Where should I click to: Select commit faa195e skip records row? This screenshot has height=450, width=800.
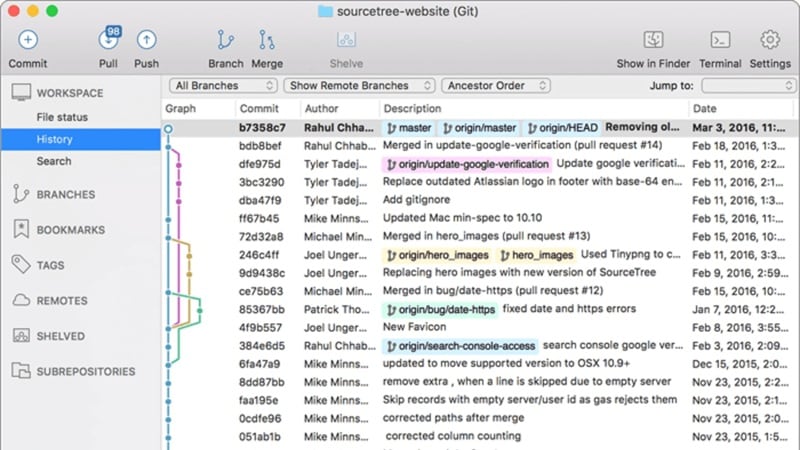click(x=480, y=401)
